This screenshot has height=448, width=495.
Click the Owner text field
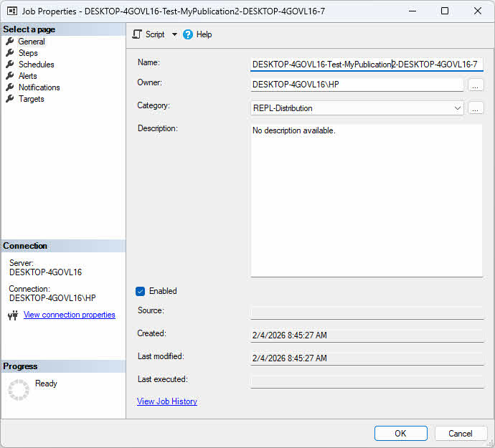[x=357, y=85]
